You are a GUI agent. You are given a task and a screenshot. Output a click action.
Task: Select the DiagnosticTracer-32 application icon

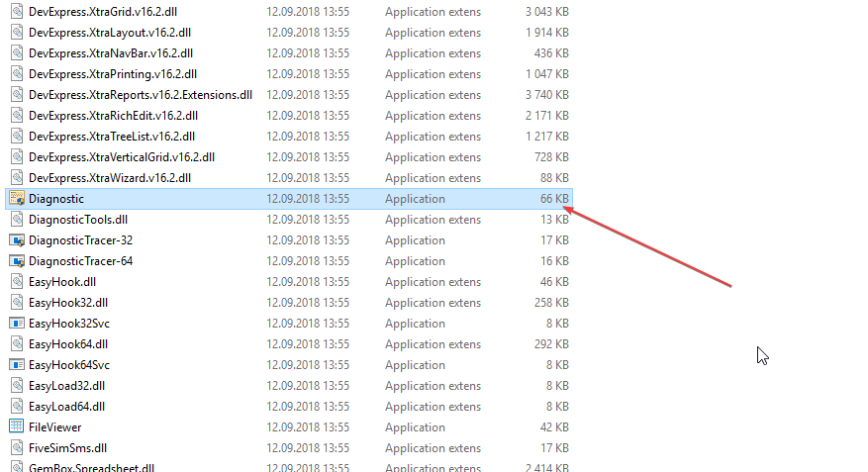(17, 240)
